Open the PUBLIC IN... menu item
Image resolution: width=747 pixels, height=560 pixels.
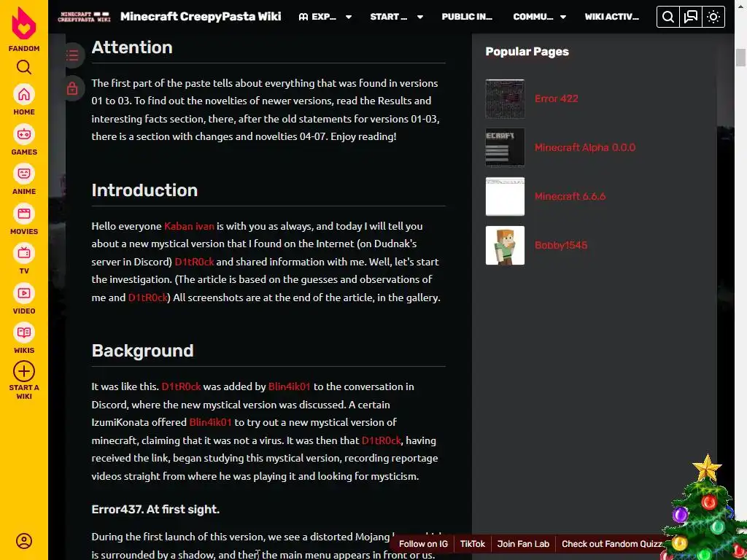click(467, 17)
